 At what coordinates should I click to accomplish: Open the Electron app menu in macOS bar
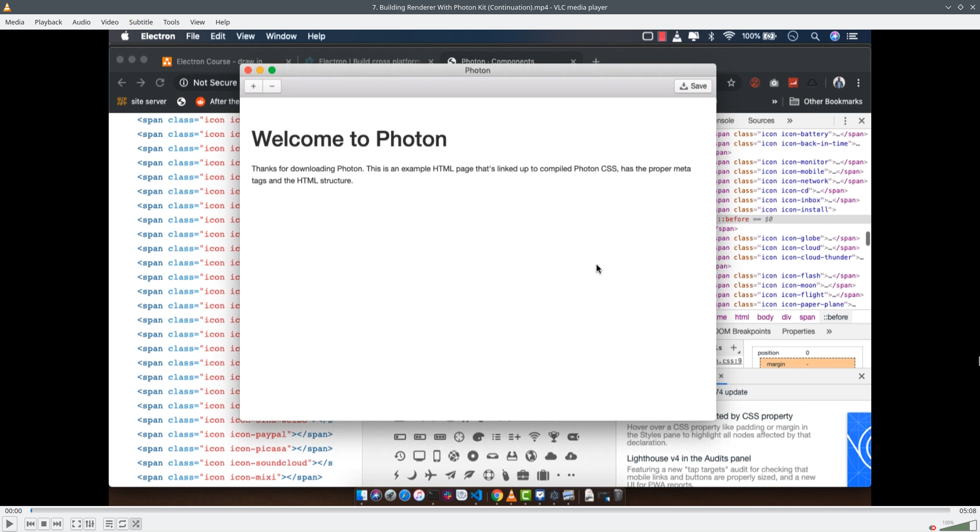click(158, 36)
